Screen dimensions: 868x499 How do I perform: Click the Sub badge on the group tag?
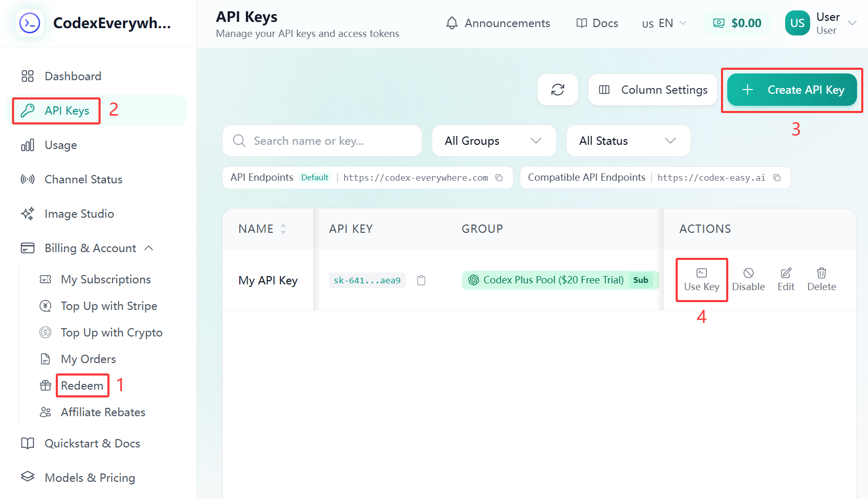(x=641, y=280)
